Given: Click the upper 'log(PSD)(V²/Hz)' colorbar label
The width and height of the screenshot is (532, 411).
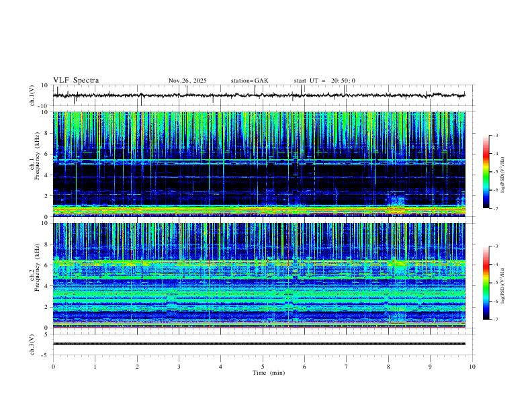Looking at the screenshot, I should (x=503, y=175).
